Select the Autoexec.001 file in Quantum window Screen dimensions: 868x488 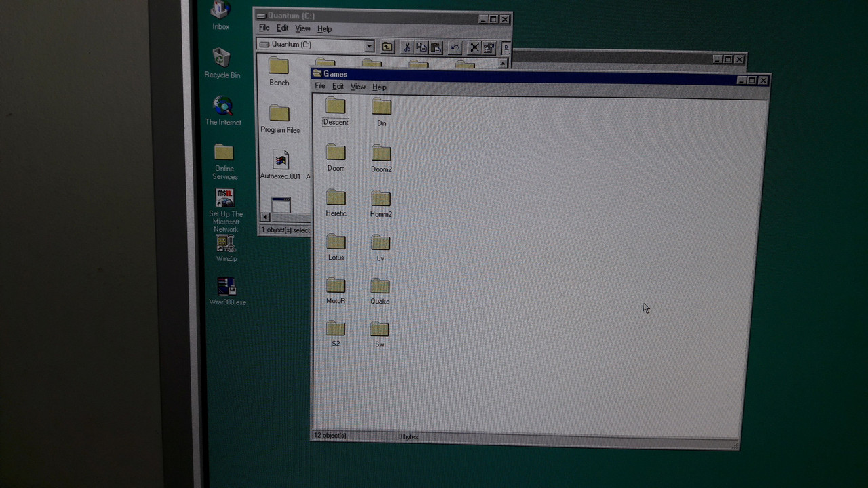tap(280, 165)
